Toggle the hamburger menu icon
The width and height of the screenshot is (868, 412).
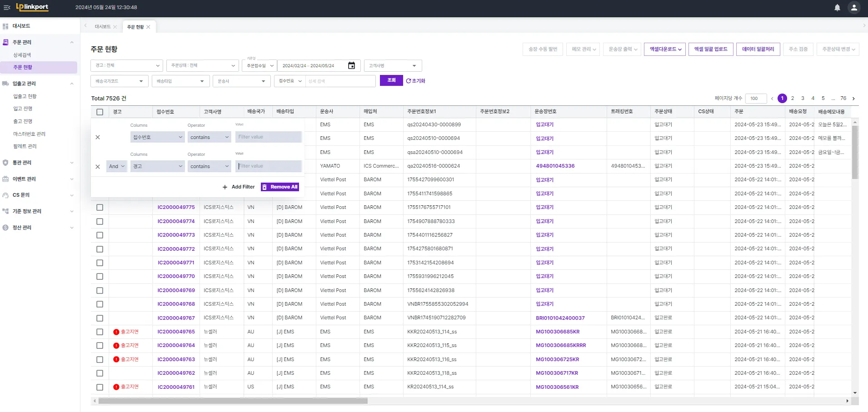click(7, 8)
